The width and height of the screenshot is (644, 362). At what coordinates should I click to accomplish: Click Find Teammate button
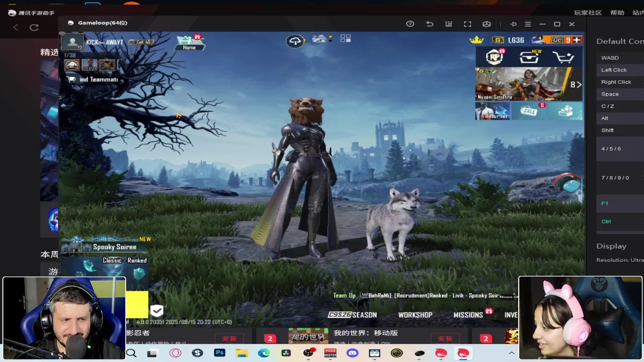pos(93,79)
